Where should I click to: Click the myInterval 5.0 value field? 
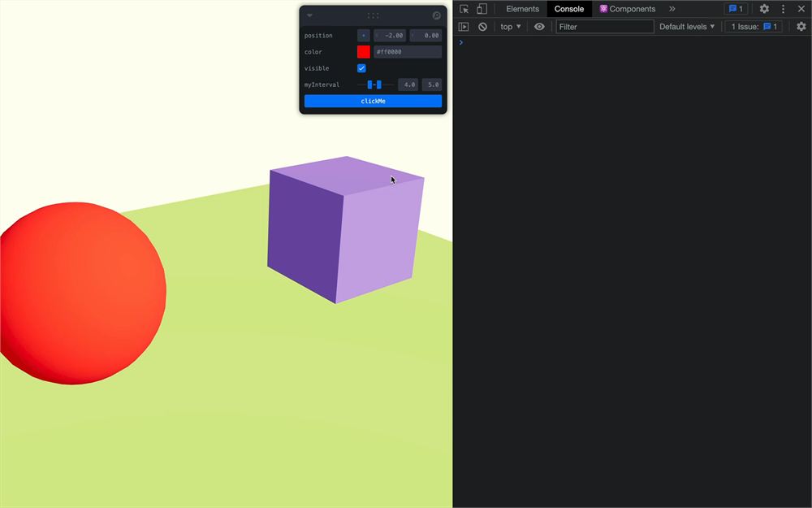click(432, 85)
